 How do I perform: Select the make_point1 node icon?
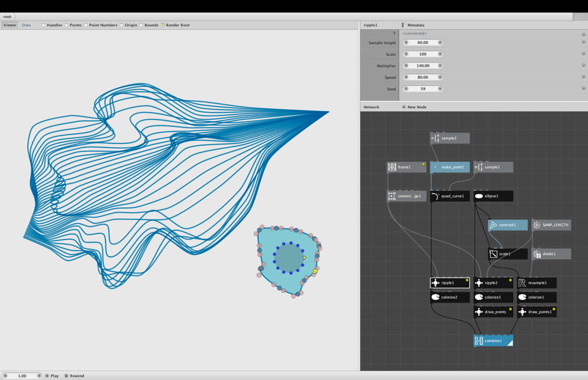[435, 167]
